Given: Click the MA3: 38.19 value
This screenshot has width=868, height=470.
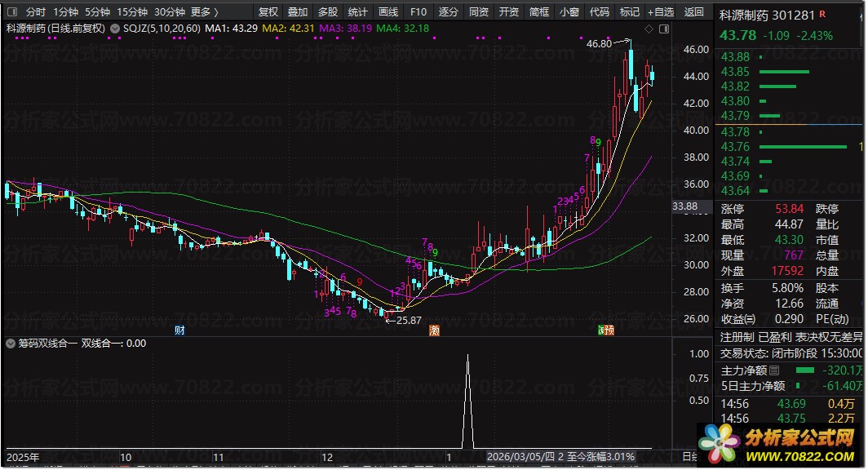Looking at the screenshot, I should coord(345,29).
